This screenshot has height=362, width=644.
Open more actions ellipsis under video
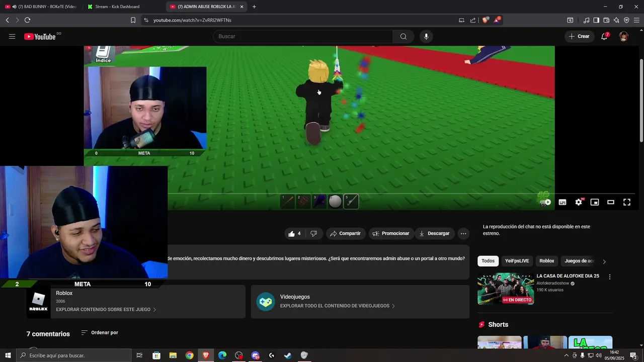(463, 233)
